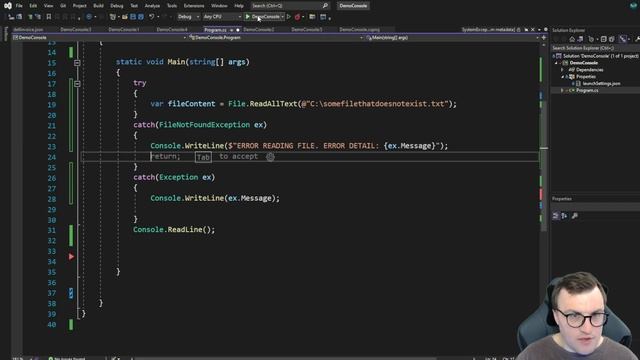Screen dimensions: 640x360
Task: Expand the Program.cs tree node
Action: 562,90
